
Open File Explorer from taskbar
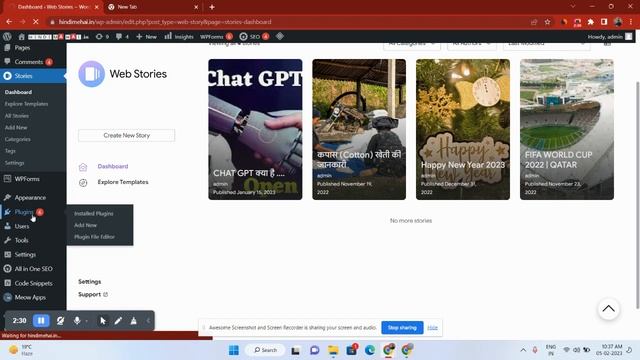click(x=333, y=350)
